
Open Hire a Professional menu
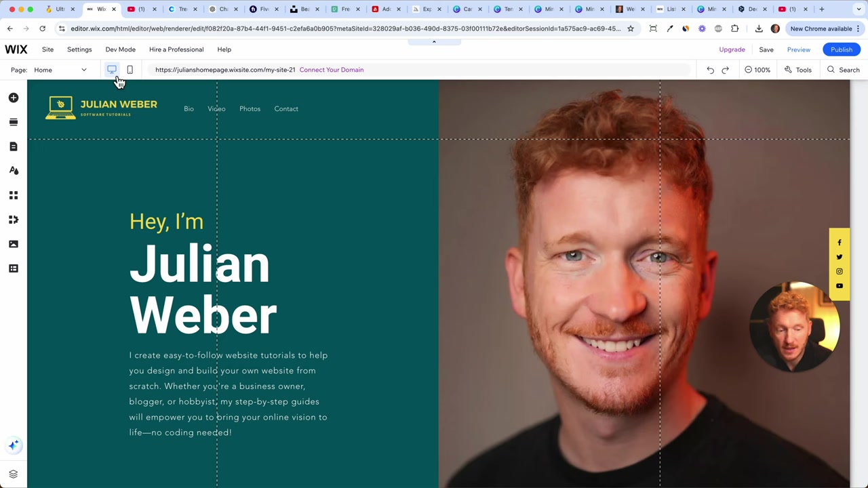[176, 49]
